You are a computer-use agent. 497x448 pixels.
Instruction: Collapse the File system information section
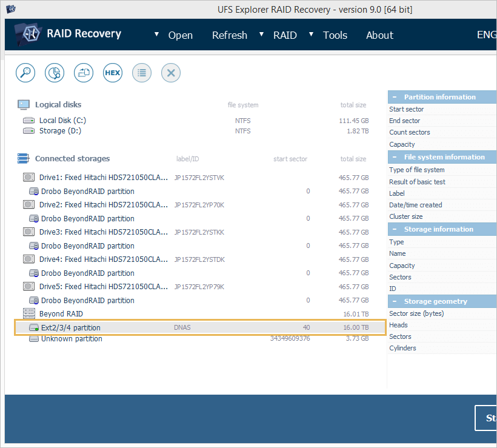point(395,157)
